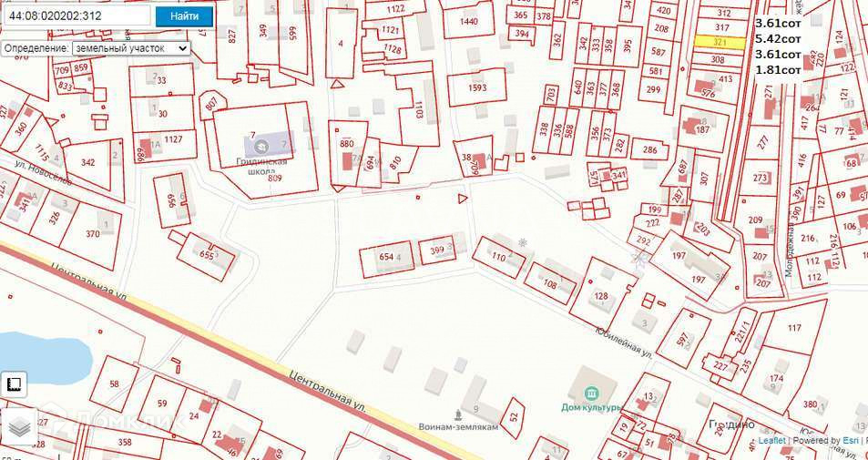Select parcel 597

682,337
